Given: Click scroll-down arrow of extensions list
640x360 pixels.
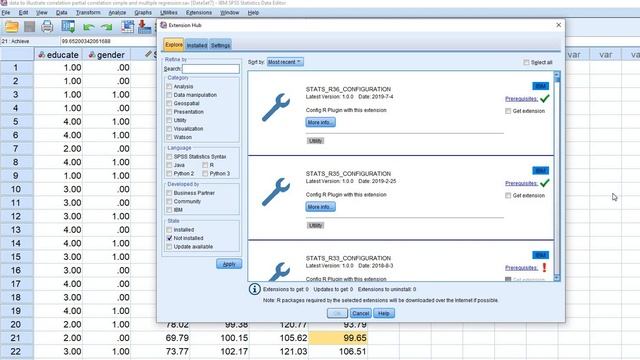Looking at the screenshot, I should tap(557, 278).
